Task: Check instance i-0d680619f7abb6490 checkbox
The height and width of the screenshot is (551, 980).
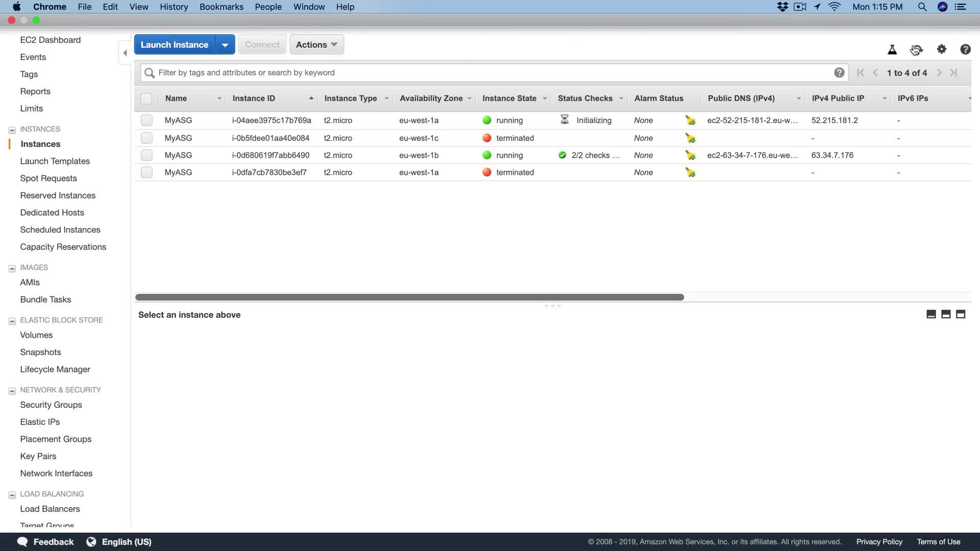Action: pyautogui.click(x=146, y=155)
